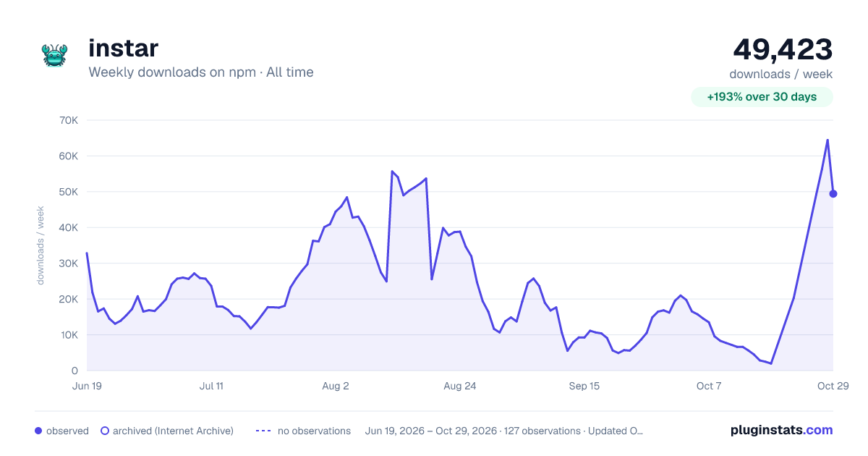Click the instar crab logo icon
Image resolution: width=868 pixels, height=456 pixels.
[54, 55]
